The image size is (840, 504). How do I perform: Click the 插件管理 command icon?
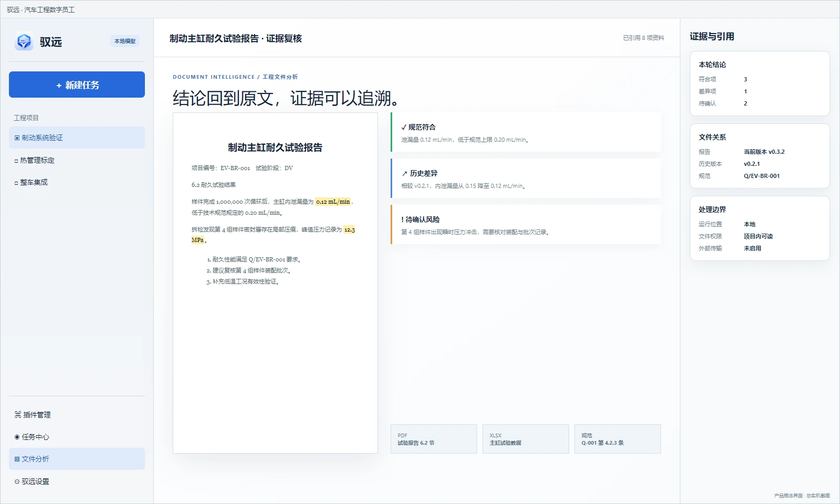17,415
